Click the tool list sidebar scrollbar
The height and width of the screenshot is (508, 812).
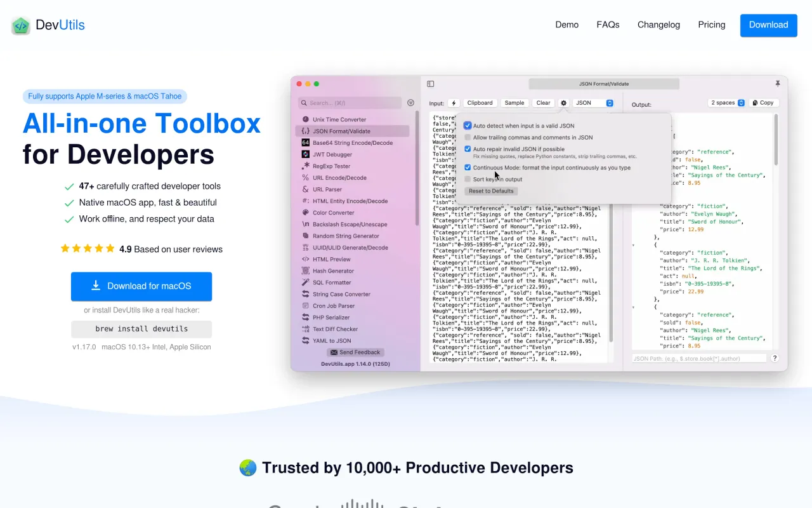pyautogui.click(x=417, y=168)
